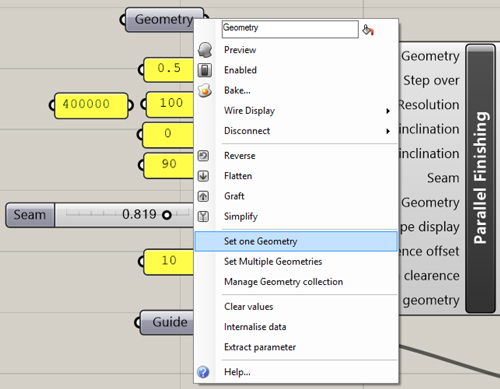Choose Bake... from the context menu
Screen dimensions: 500x389
coord(296,90)
